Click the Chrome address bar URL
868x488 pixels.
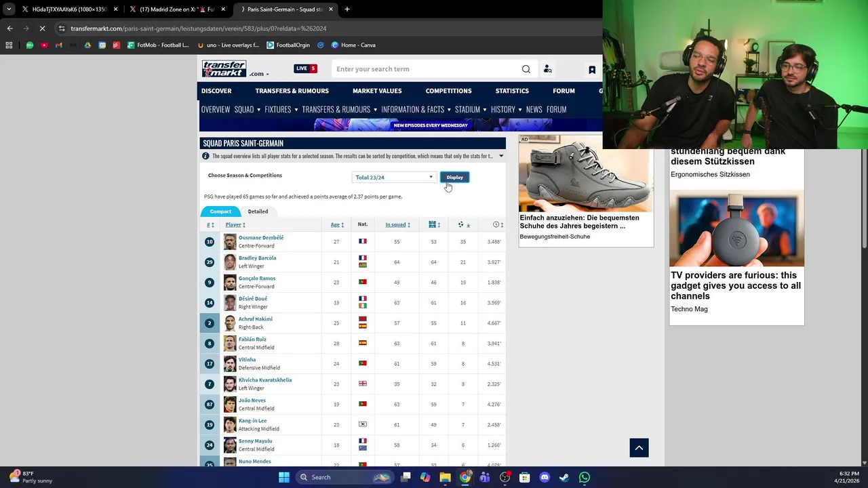(x=199, y=28)
